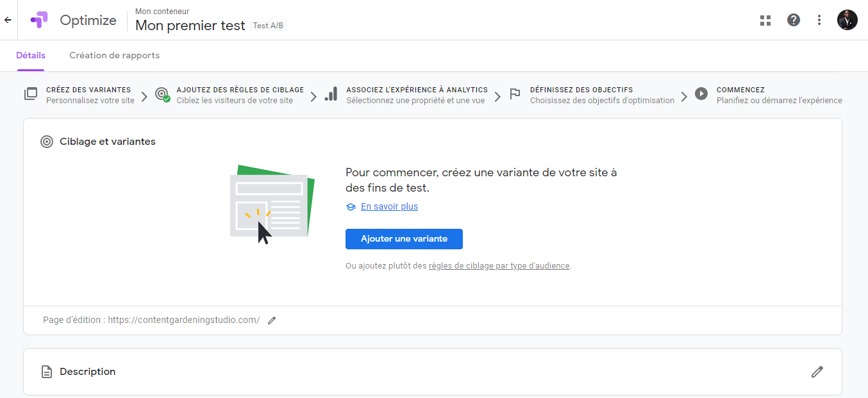Click the Google Optimize logo

click(x=38, y=20)
